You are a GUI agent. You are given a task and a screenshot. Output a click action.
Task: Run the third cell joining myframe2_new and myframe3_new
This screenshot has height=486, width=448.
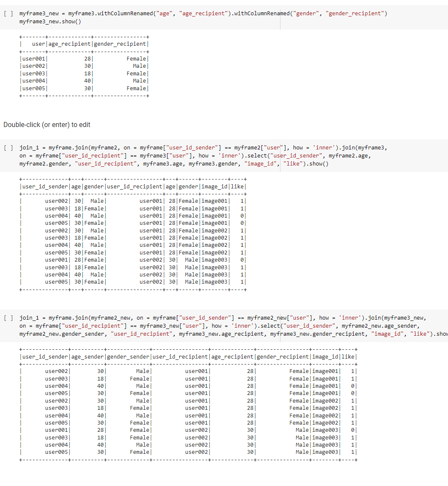[x=8, y=318]
